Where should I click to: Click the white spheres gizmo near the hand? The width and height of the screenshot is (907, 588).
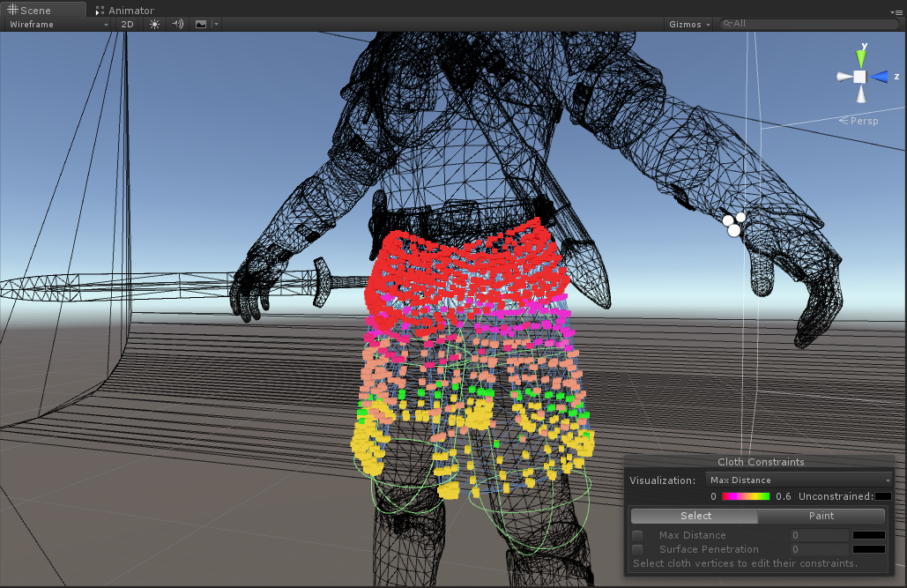point(733,225)
